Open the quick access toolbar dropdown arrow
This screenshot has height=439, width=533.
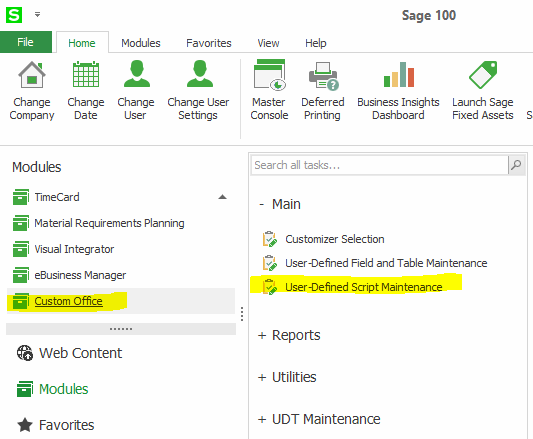pyautogui.click(x=37, y=15)
